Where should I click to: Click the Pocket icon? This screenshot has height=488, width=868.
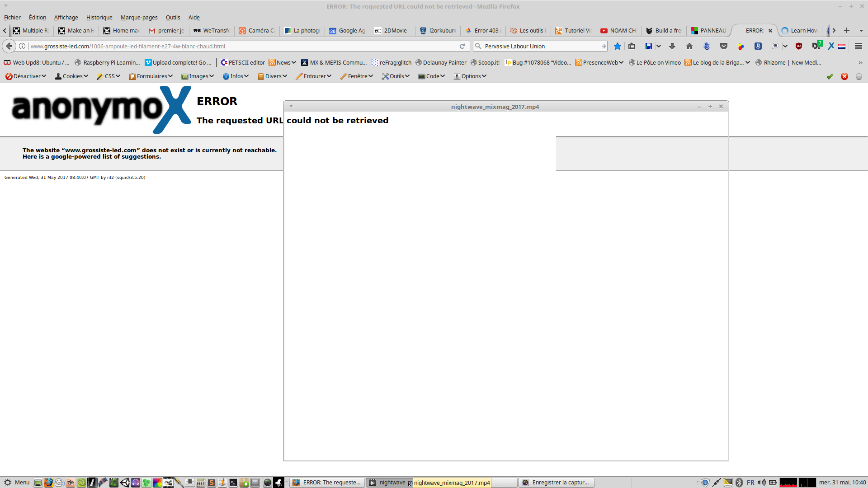724,46
